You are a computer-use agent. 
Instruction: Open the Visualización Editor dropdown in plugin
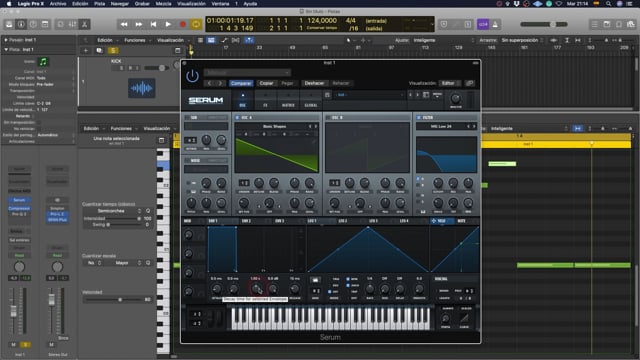450,83
